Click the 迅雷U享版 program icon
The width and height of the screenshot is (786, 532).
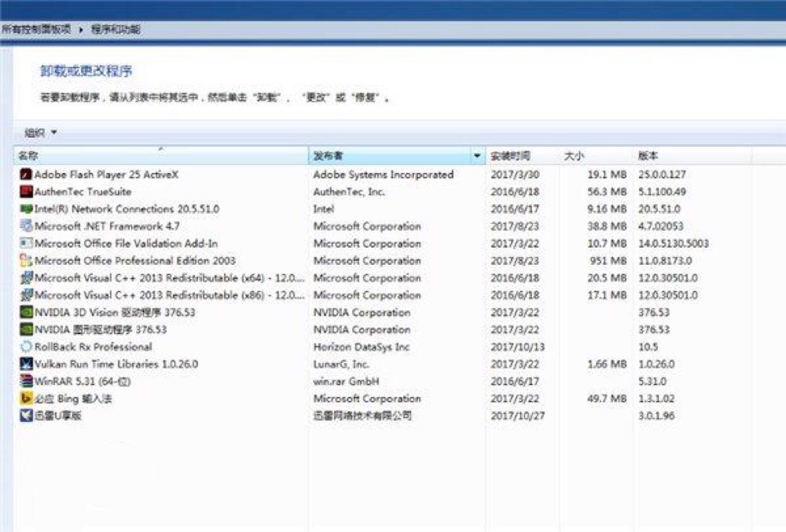pos(26,415)
